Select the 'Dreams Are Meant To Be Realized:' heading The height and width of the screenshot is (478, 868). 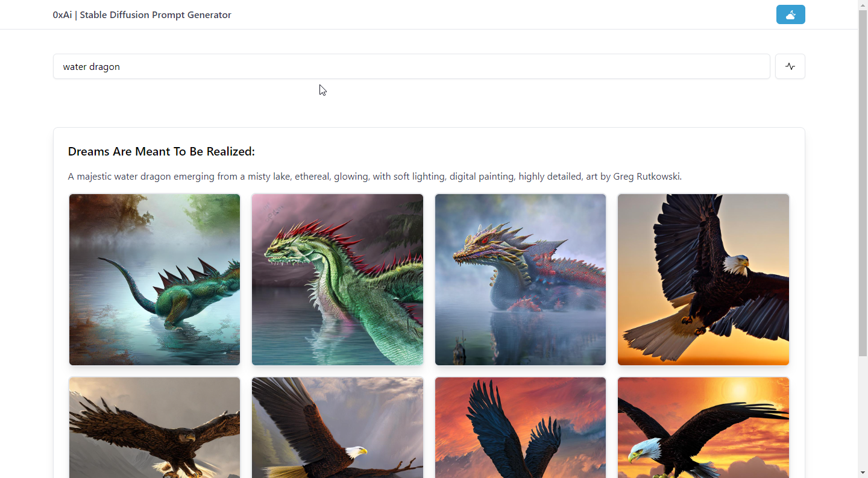pyautogui.click(x=162, y=151)
